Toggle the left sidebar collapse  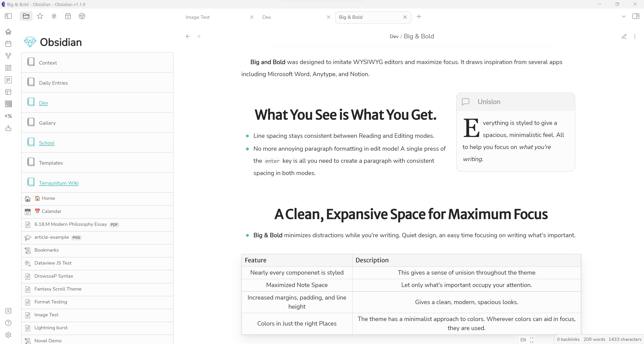point(8,16)
